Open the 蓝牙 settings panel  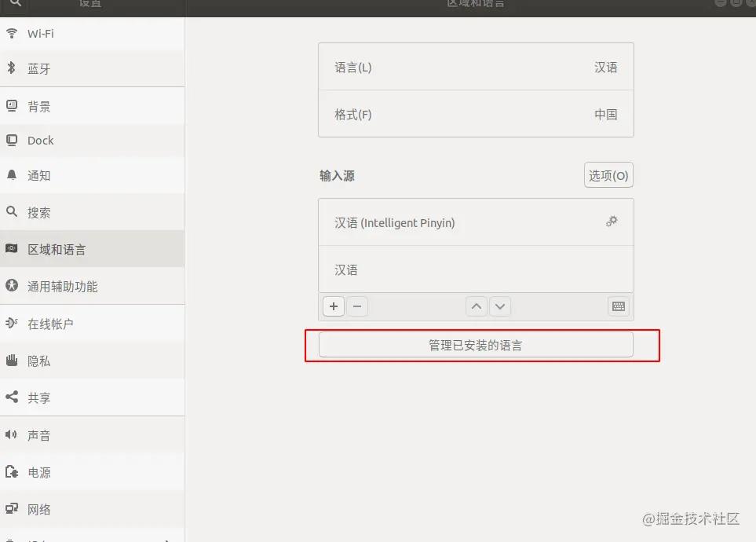tap(92, 68)
